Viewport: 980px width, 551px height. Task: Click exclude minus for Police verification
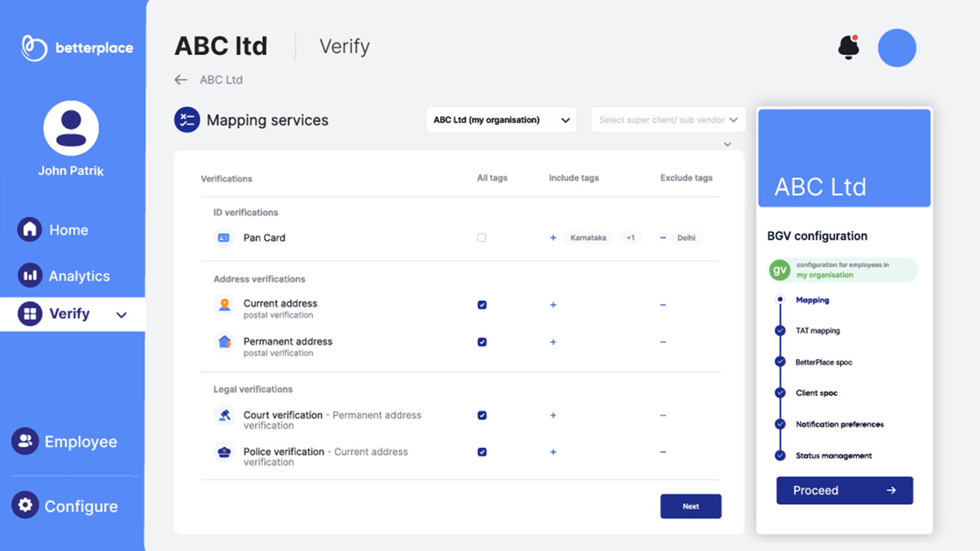(x=663, y=452)
